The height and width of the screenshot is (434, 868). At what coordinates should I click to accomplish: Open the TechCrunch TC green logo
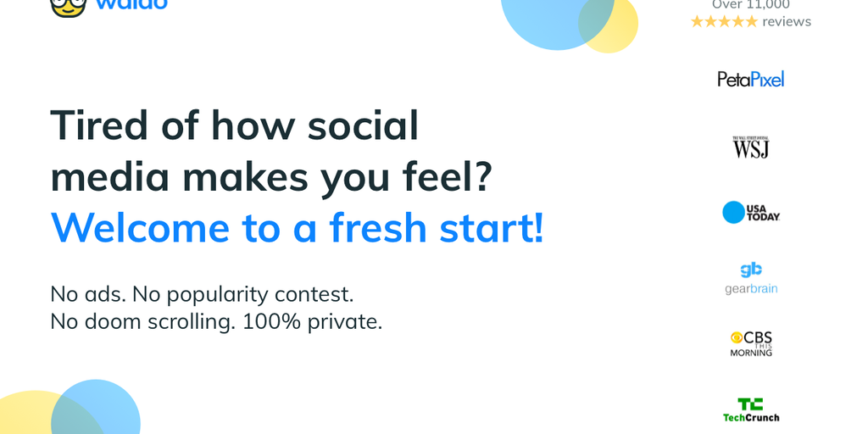pos(750,404)
